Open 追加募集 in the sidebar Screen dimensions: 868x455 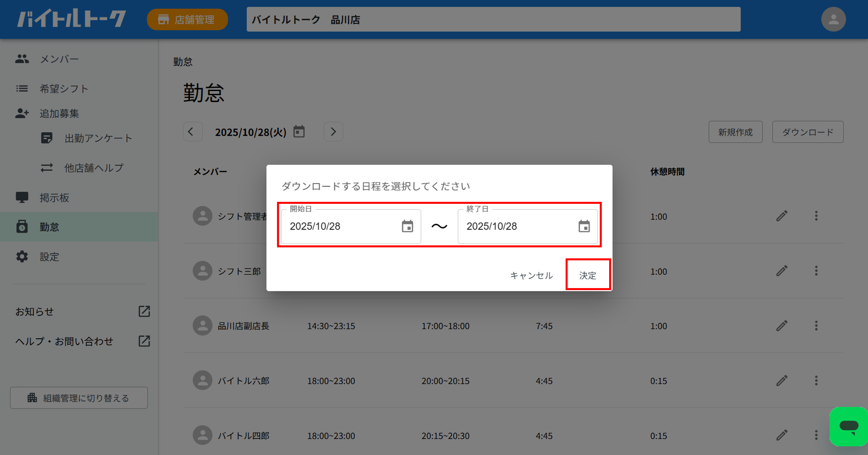click(79, 113)
